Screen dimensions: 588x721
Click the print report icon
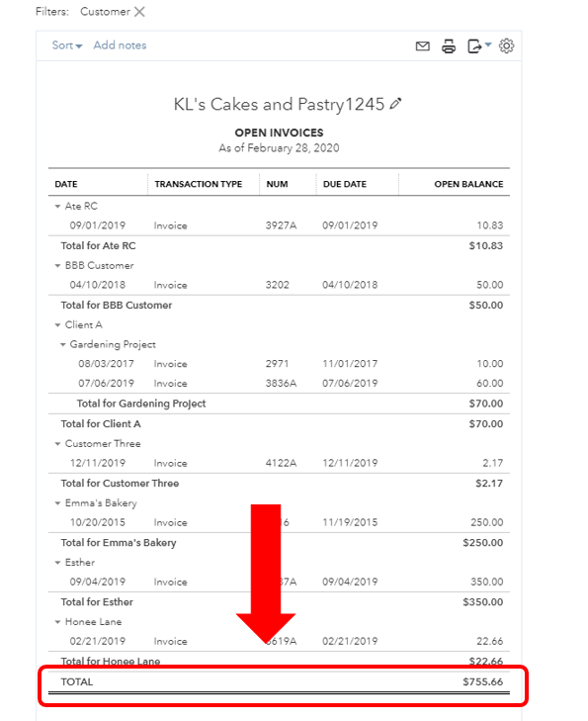point(449,45)
